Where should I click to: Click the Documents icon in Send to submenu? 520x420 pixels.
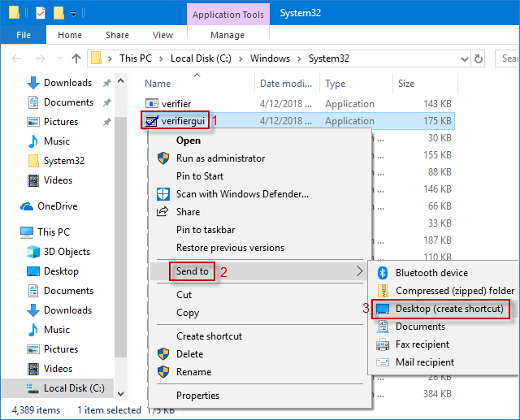click(x=383, y=327)
